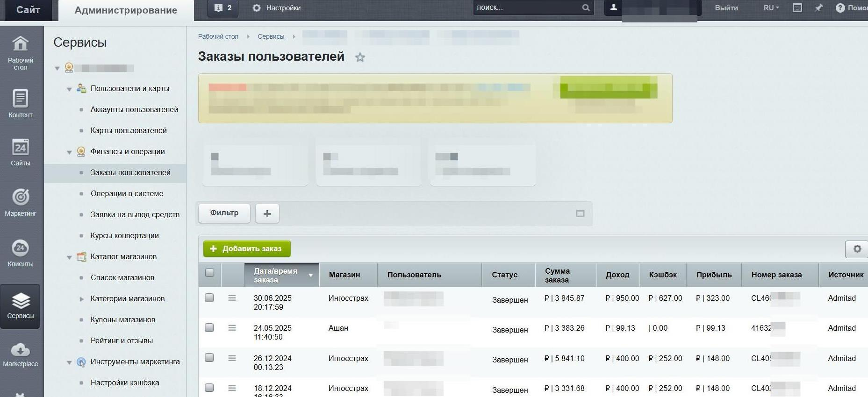868x397 pixels.
Task: Open row menu for 18.12.2024 order
Action: coord(232,388)
